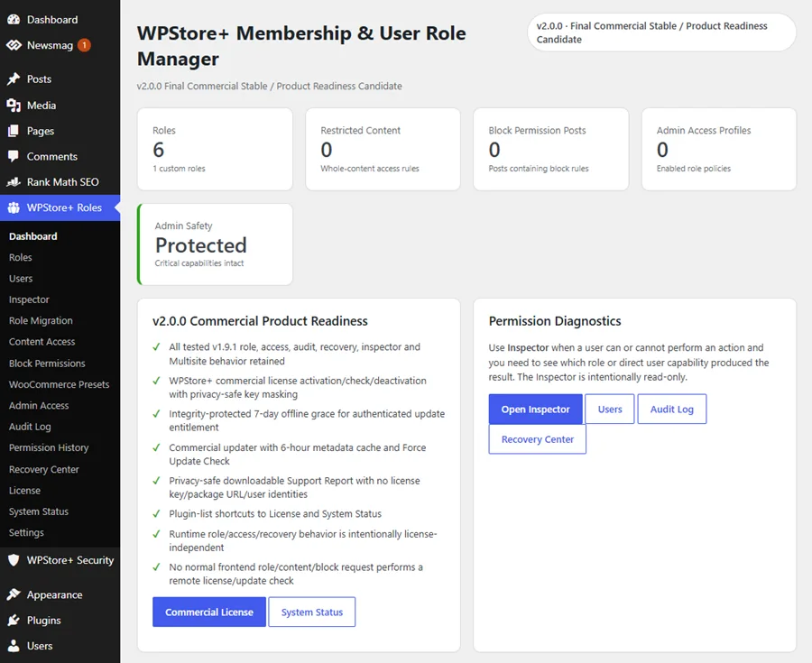Open WooCommerce Presets submenu
Image resolution: width=812 pixels, height=663 pixels.
60,384
